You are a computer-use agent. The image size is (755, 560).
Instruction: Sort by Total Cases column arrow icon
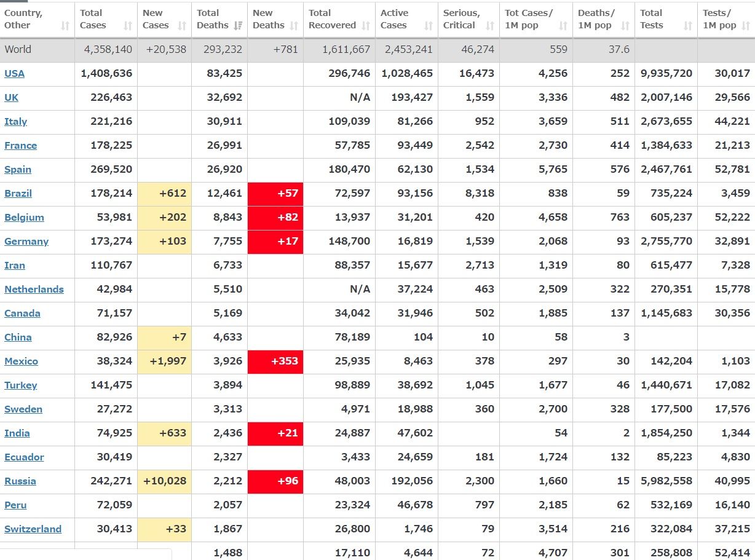pyautogui.click(x=128, y=26)
